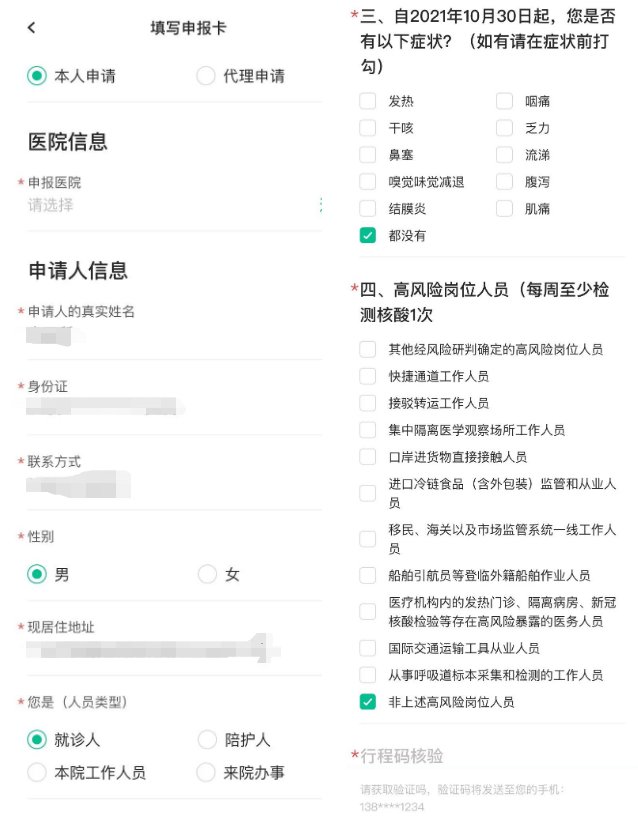Check 国际交通运输工具从业人员 checkbox
638x817 pixels.
click(368, 648)
